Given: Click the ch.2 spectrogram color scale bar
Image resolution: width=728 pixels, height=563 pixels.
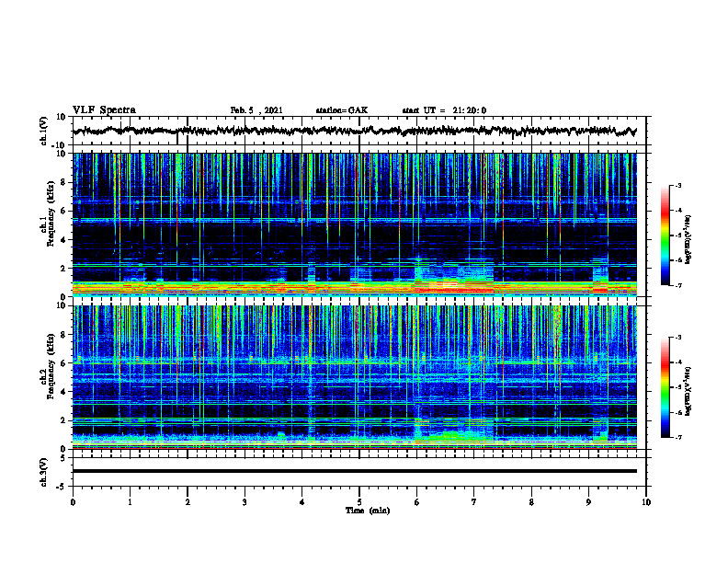Looking at the screenshot, I should 665,387.
